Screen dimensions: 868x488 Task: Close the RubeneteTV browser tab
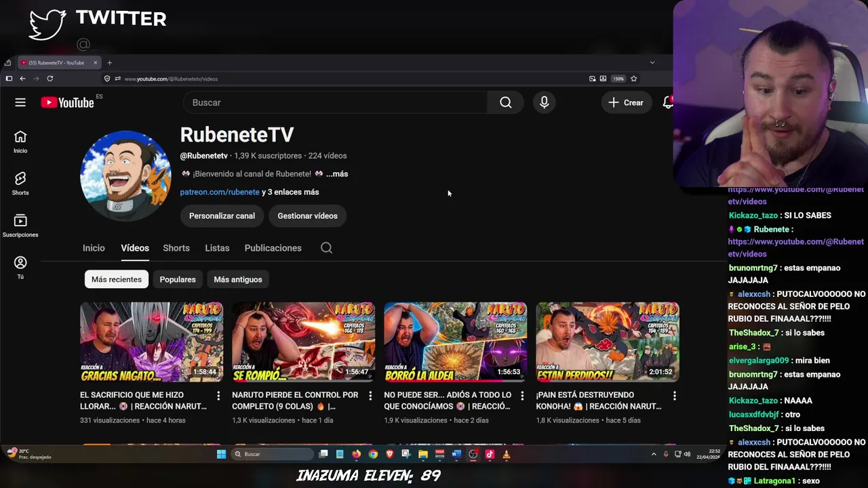[96, 63]
